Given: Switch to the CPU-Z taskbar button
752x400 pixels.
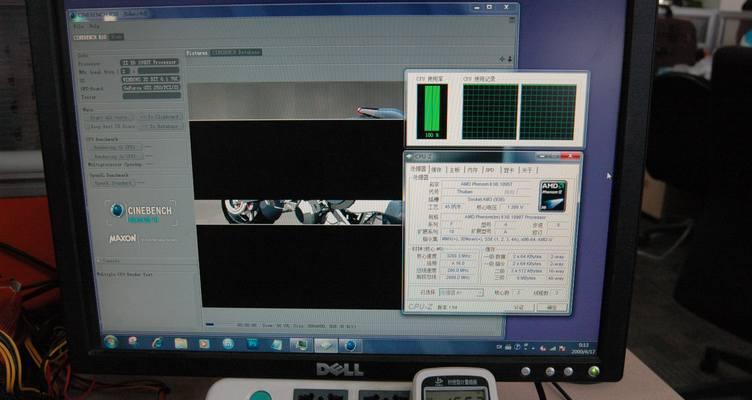Looking at the screenshot, I should pyautogui.click(x=326, y=345).
